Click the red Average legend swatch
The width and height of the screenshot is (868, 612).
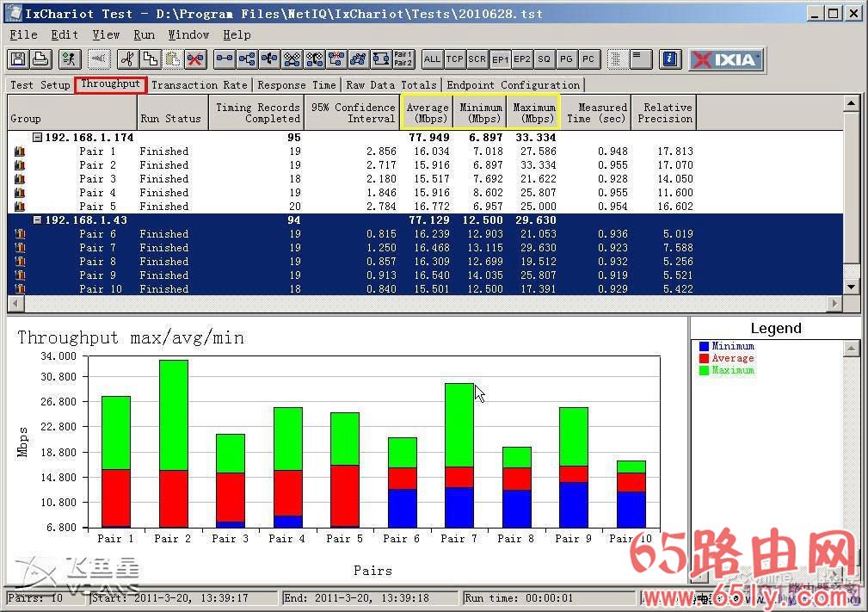point(705,358)
